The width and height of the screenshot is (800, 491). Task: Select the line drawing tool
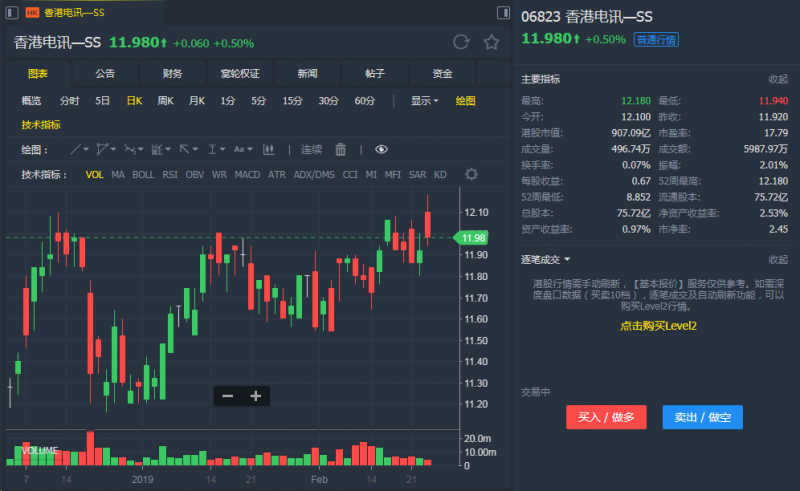pyautogui.click(x=76, y=150)
